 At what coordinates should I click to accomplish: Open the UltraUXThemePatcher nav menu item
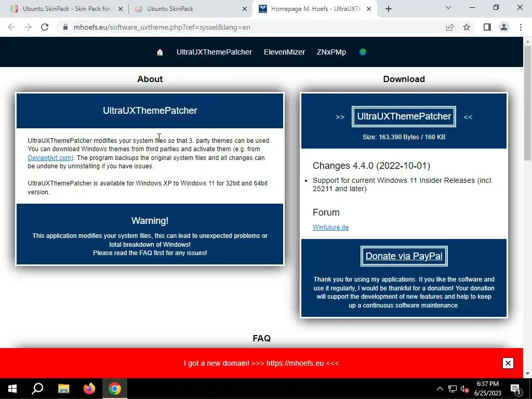coord(214,52)
